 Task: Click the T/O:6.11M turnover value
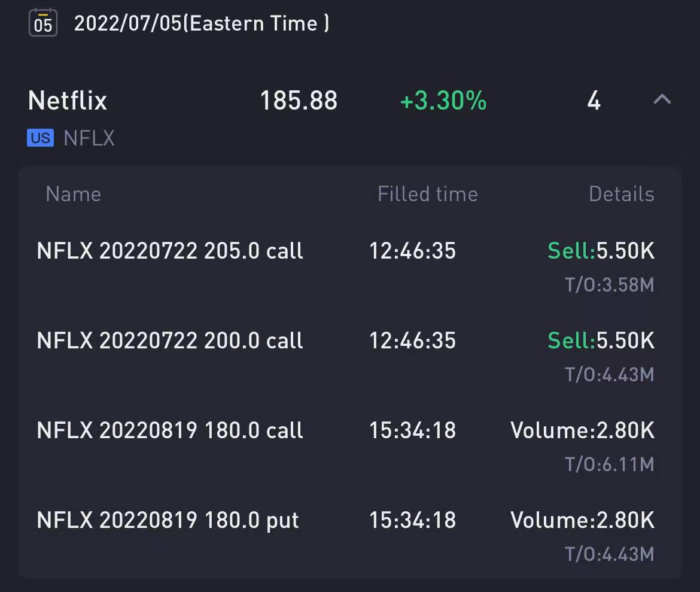point(609,464)
